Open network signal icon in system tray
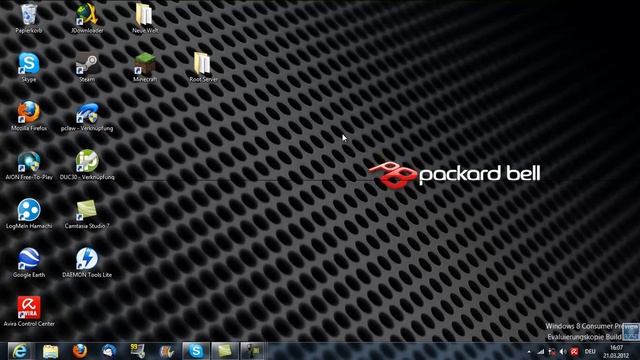The height and width of the screenshot is (360, 640). click(x=540, y=351)
